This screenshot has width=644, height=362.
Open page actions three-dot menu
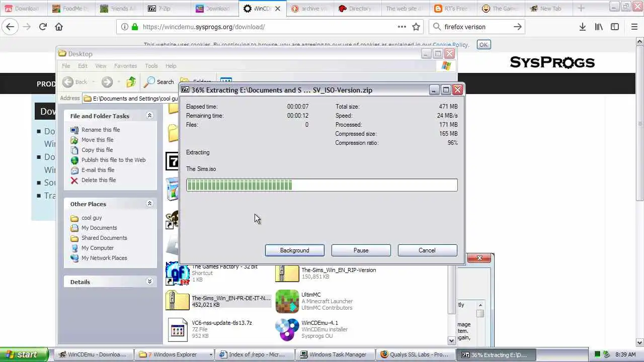tap(401, 27)
